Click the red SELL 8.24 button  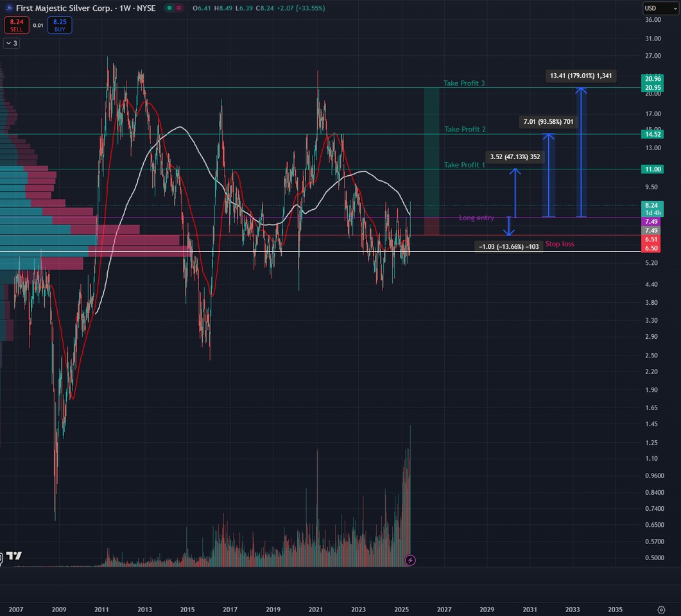pos(17,25)
